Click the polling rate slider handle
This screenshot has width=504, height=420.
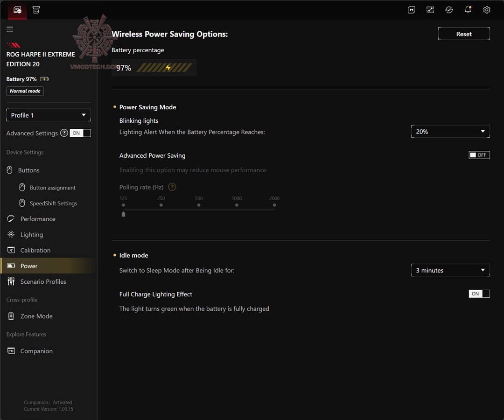123,214
